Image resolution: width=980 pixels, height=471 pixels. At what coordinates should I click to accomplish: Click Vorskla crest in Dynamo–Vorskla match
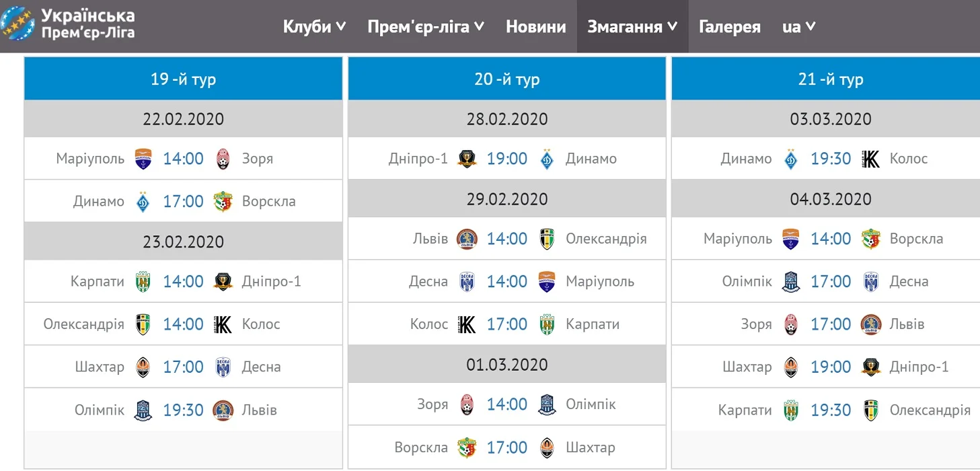tap(223, 201)
